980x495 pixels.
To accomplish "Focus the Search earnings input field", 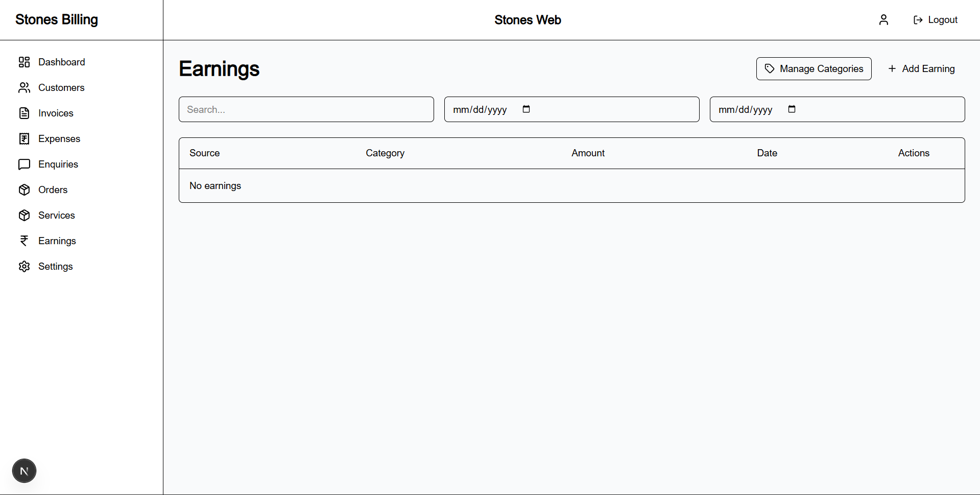I will click(x=306, y=109).
